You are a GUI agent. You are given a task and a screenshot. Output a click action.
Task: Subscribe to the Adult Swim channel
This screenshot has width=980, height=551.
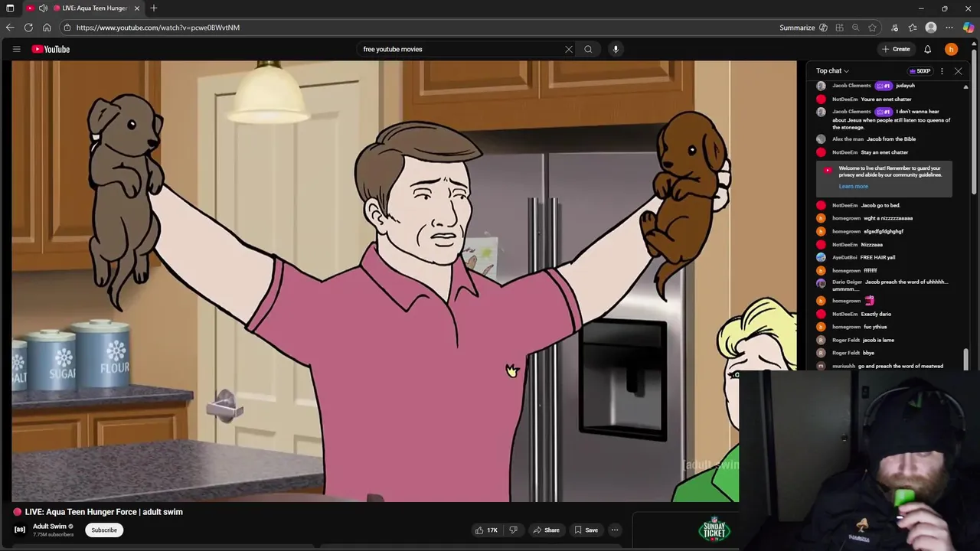point(104,530)
